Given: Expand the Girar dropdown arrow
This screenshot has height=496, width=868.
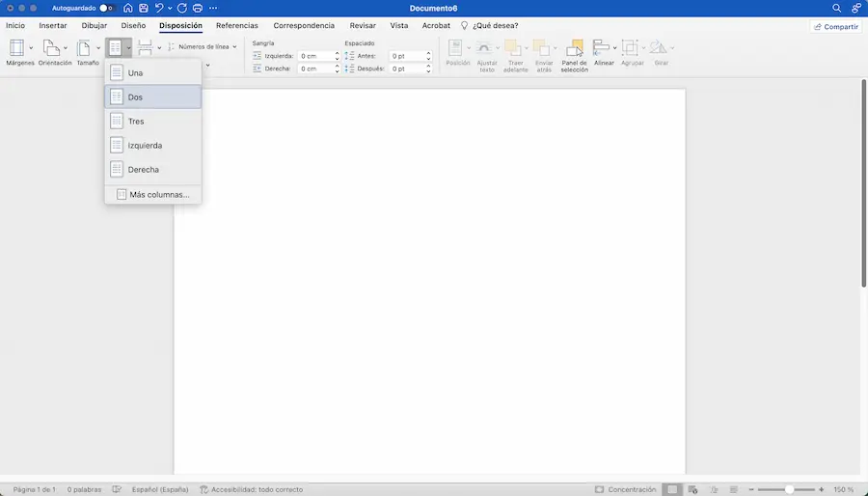Looking at the screenshot, I should click(x=672, y=48).
